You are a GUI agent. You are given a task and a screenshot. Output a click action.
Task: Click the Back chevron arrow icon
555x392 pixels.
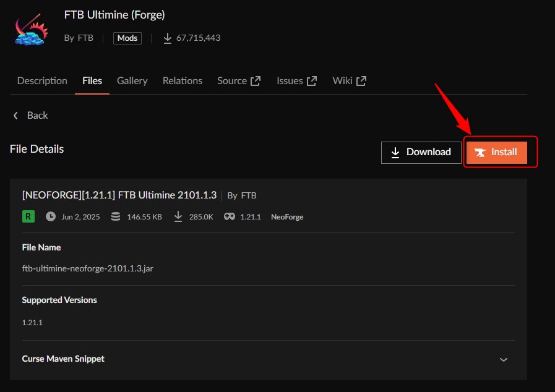15,116
